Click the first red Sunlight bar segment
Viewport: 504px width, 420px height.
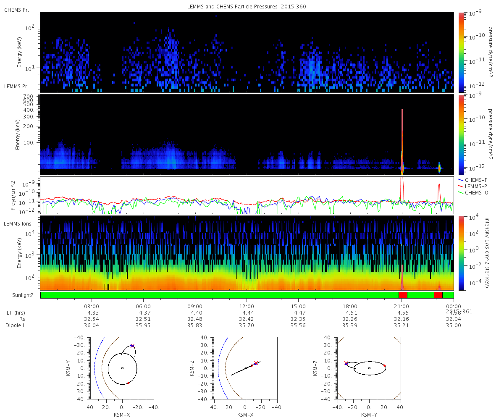(403, 295)
